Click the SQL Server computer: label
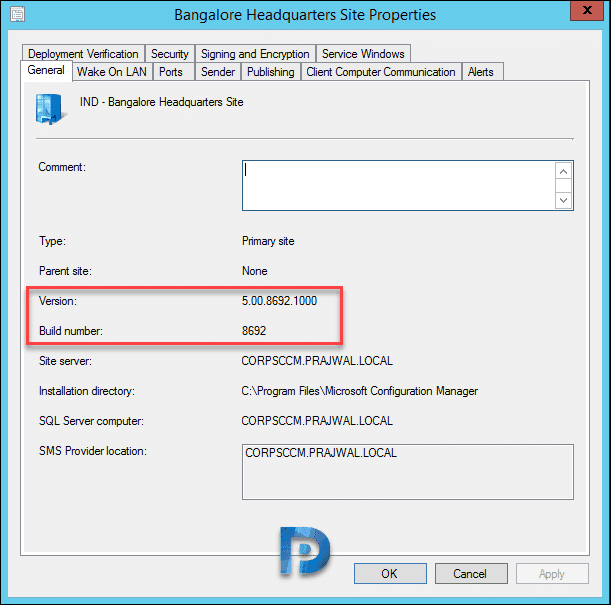Image resolution: width=611 pixels, height=605 pixels. pyautogui.click(x=91, y=421)
